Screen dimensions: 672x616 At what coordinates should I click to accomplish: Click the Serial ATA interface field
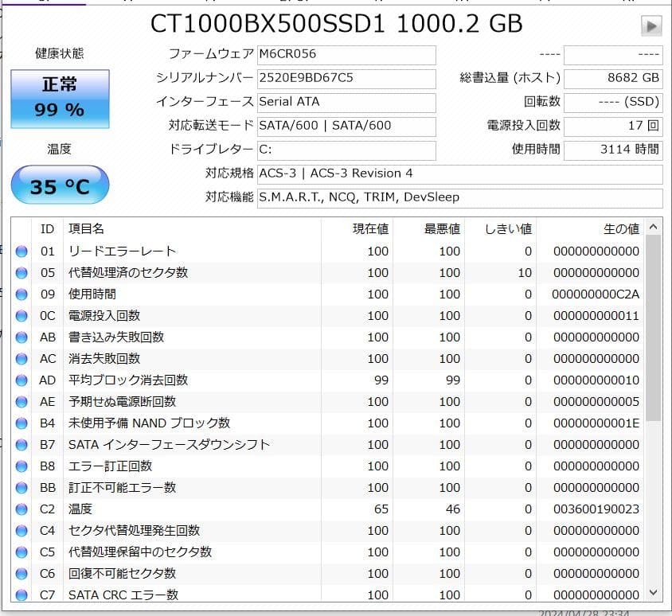pyautogui.click(x=346, y=103)
